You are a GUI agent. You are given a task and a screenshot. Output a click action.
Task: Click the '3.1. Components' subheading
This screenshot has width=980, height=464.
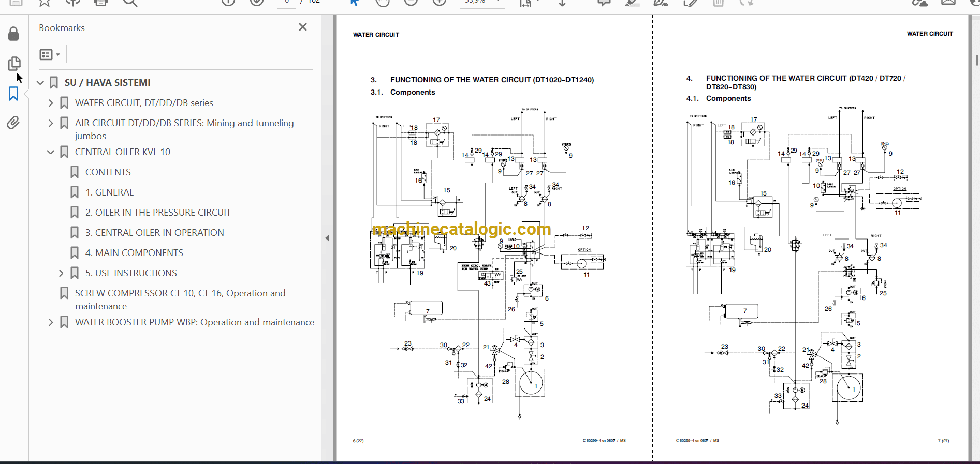[403, 92]
